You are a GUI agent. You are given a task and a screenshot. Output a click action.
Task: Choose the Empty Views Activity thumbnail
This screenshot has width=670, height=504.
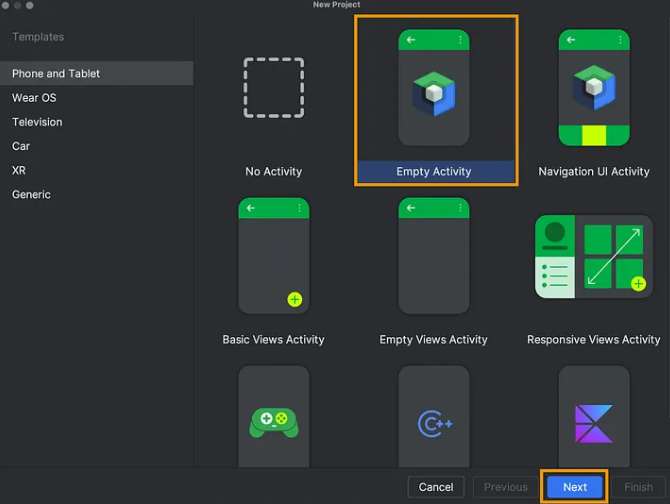pos(434,255)
